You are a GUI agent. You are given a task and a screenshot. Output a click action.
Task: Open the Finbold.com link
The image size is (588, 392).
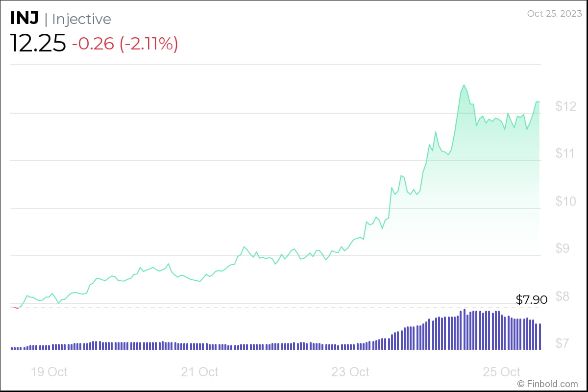(547, 385)
